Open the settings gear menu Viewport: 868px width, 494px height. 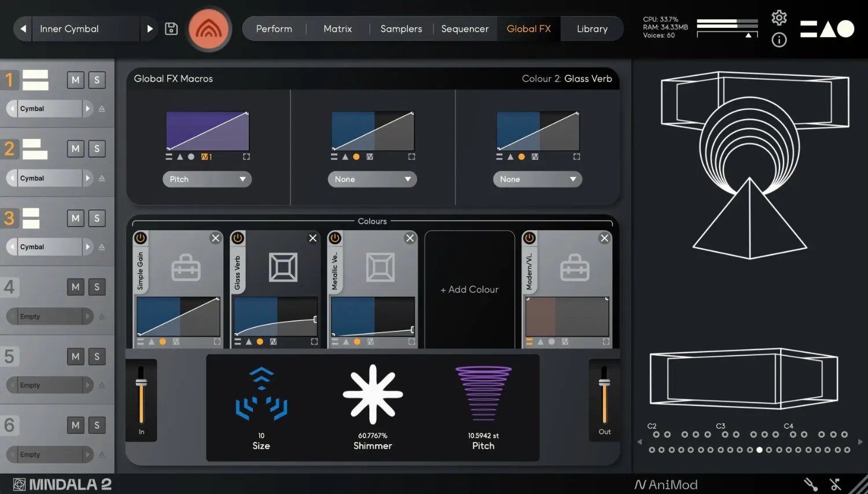pyautogui.click(x=779, y=18)
